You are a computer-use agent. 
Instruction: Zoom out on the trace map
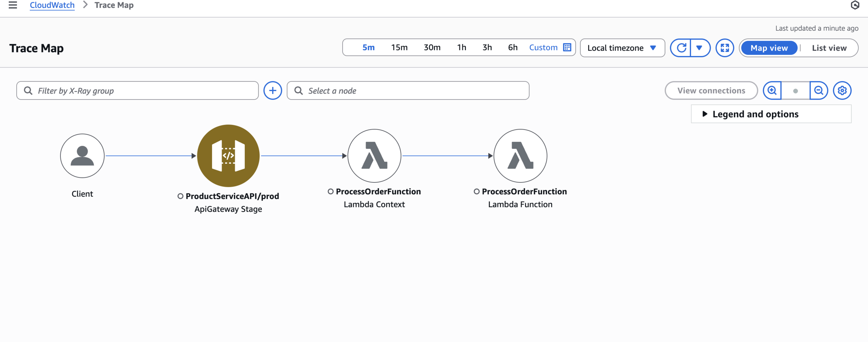(819, 91)
